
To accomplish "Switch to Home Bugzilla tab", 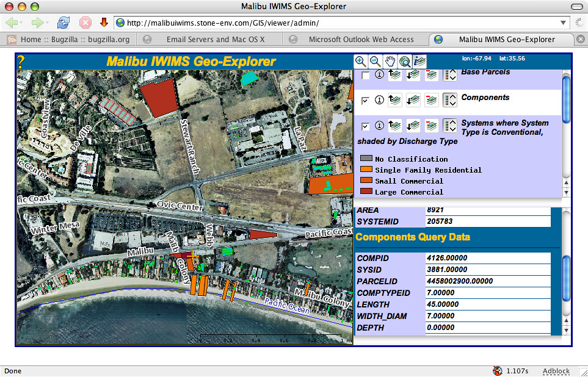I will pos(68,40).
